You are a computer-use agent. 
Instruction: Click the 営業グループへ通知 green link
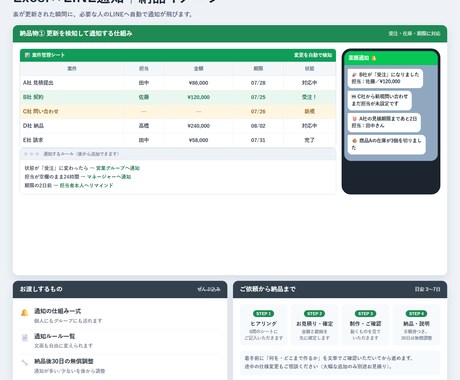click(118, 168)
